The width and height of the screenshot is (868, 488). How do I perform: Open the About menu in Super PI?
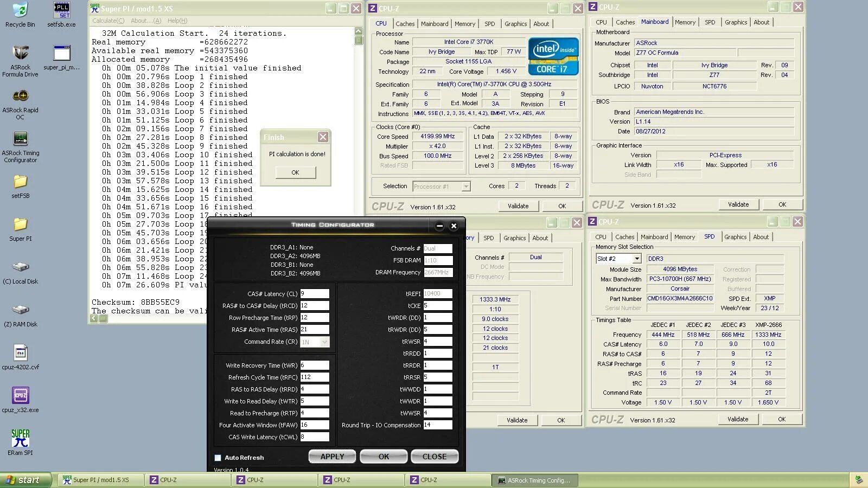tap(146, 21)
